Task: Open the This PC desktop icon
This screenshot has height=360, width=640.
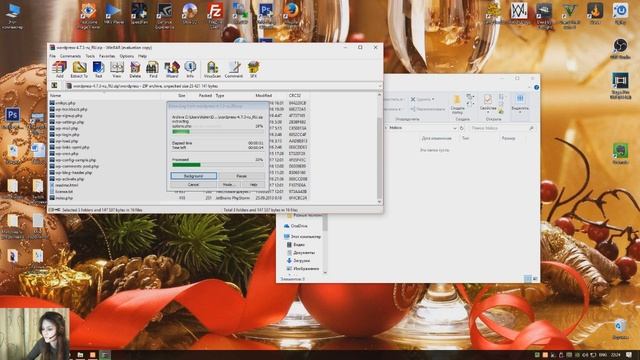Action: pyautogui.click(x=12, y=16)
